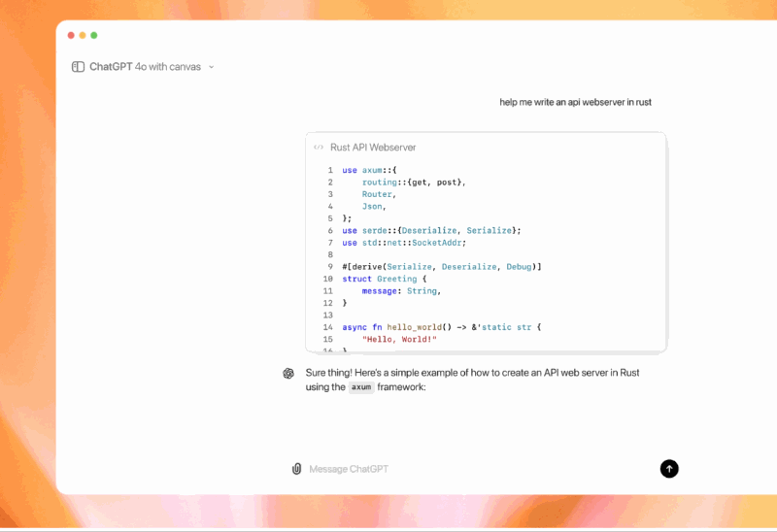The height and width of the screenshot is (532, 777).
Task: Click the code brackets icon on canvas card
Action: pyautogui.click(x=319, y=148)
